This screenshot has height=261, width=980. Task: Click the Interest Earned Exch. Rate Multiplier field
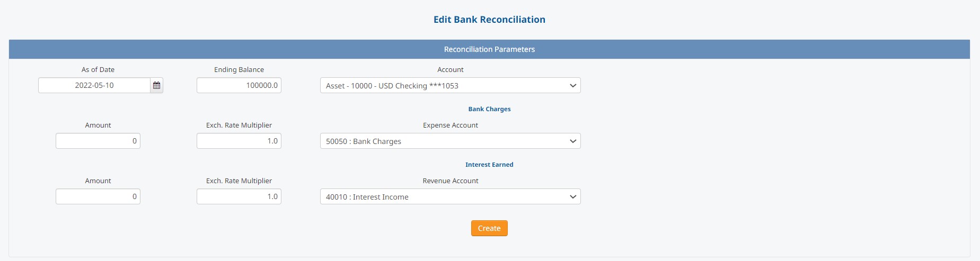(239, 196)
